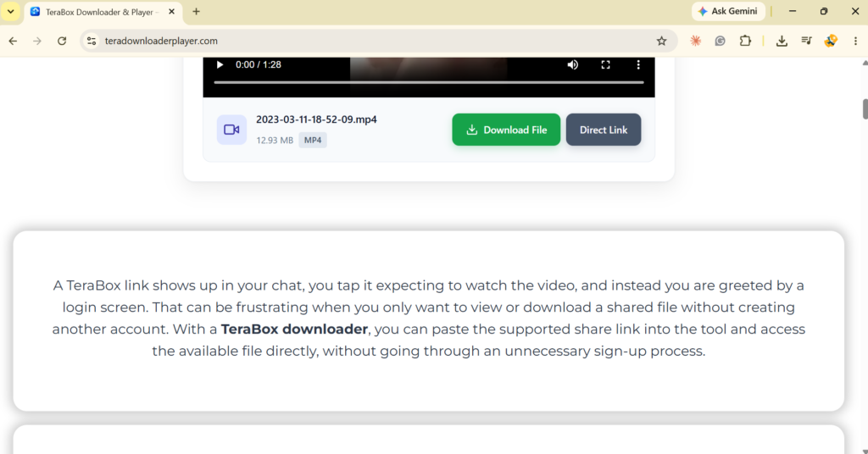Open the browser Downloads icon
Image resolution: width=868 pixels, height=454 pixels.
(782, 41)
